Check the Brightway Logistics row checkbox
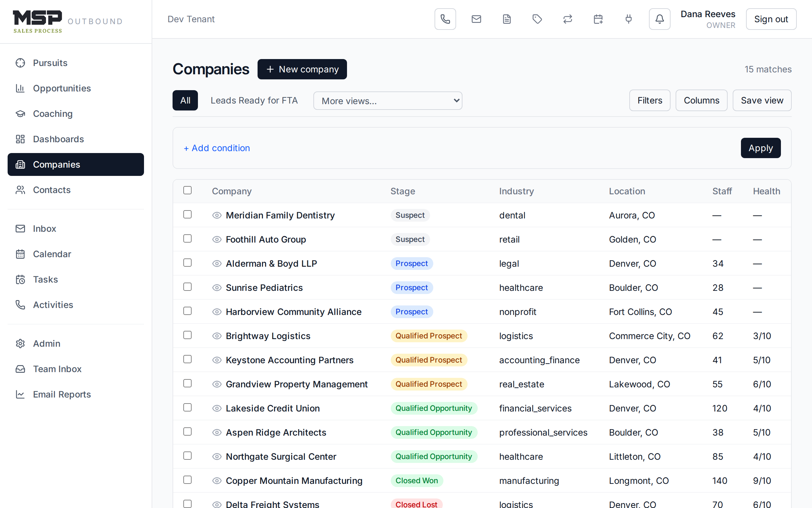 [x=187, y=335]
